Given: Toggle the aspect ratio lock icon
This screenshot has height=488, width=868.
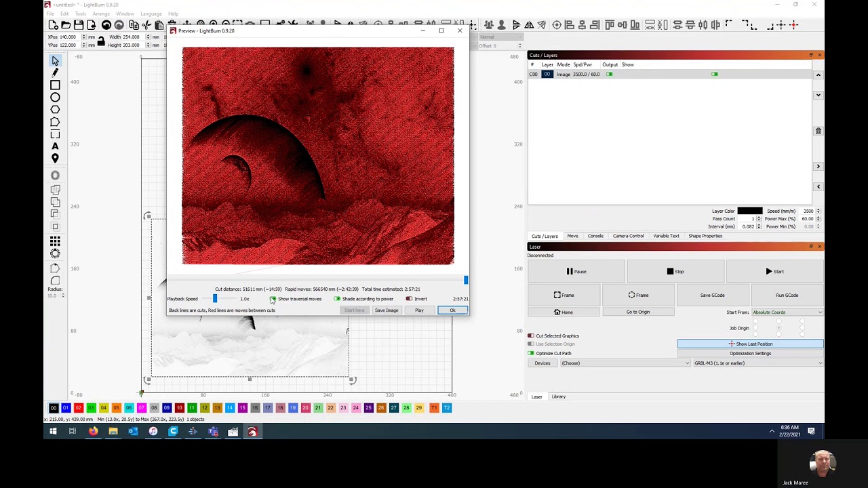Looking at the screenshot, I should pos(101,41).
